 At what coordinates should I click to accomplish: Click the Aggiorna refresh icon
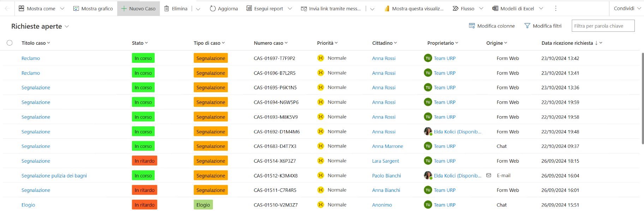(x=213, y=8)
